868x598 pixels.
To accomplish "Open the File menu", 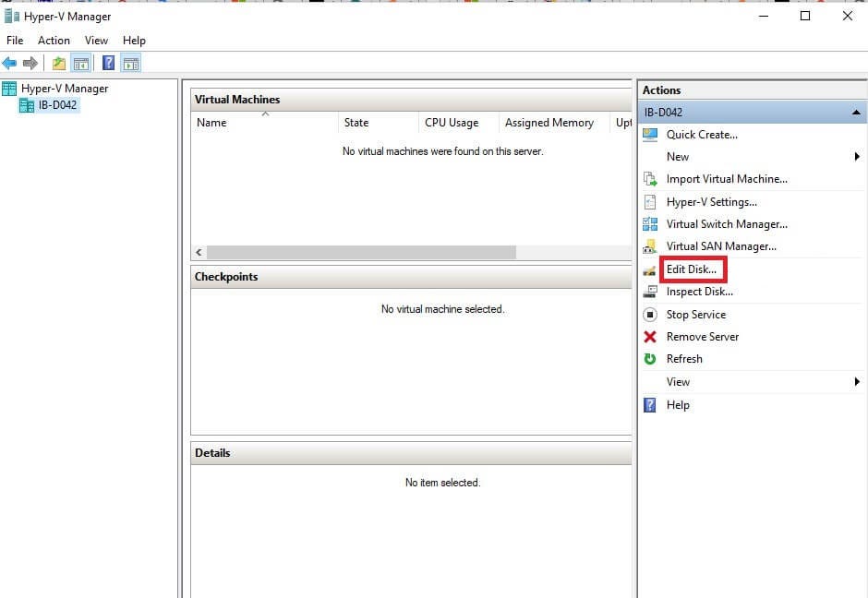I will click(14, 41).
